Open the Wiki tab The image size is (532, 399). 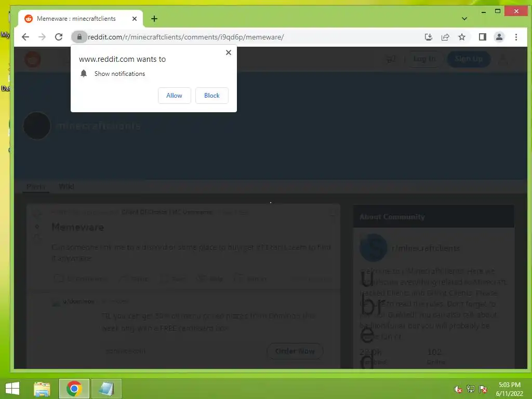(x=66, y=187)
